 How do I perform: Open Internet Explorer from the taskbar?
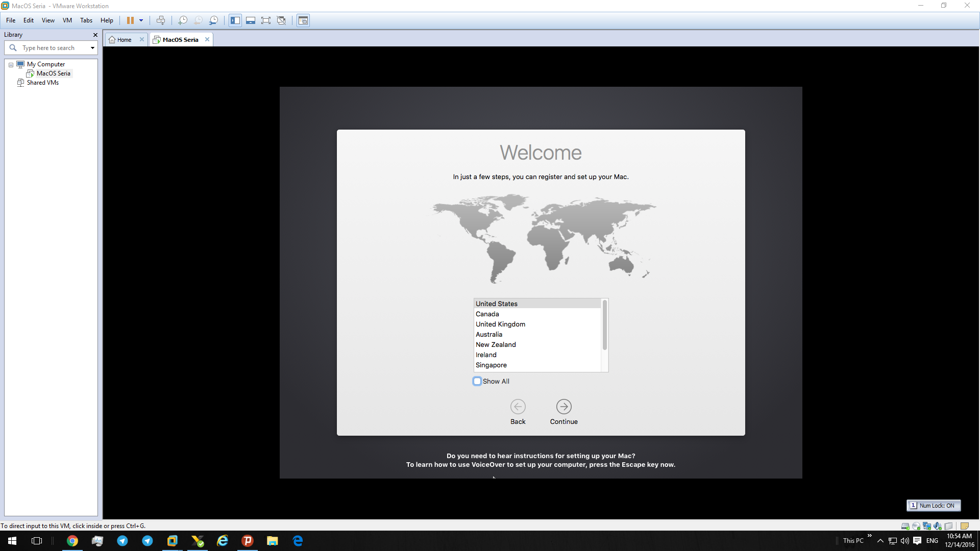point(223,541)
